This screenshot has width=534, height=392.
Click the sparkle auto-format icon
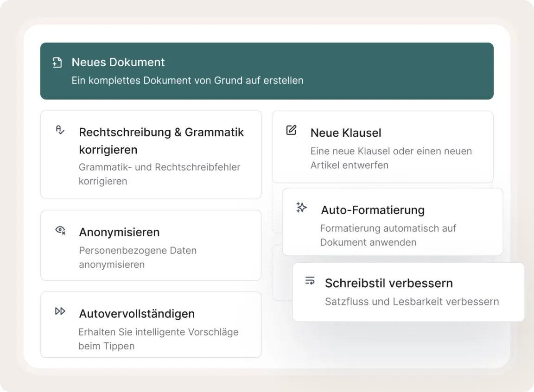pos(302,208)
